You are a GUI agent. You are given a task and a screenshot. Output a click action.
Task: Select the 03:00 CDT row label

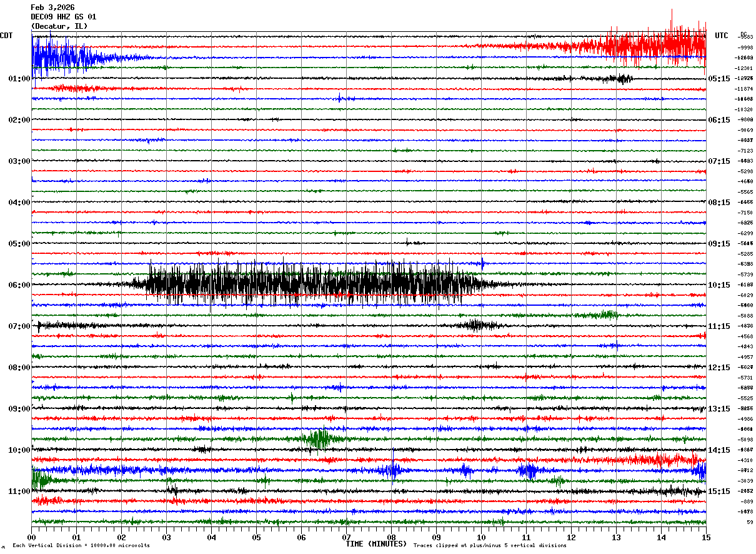tap(19, 161)
